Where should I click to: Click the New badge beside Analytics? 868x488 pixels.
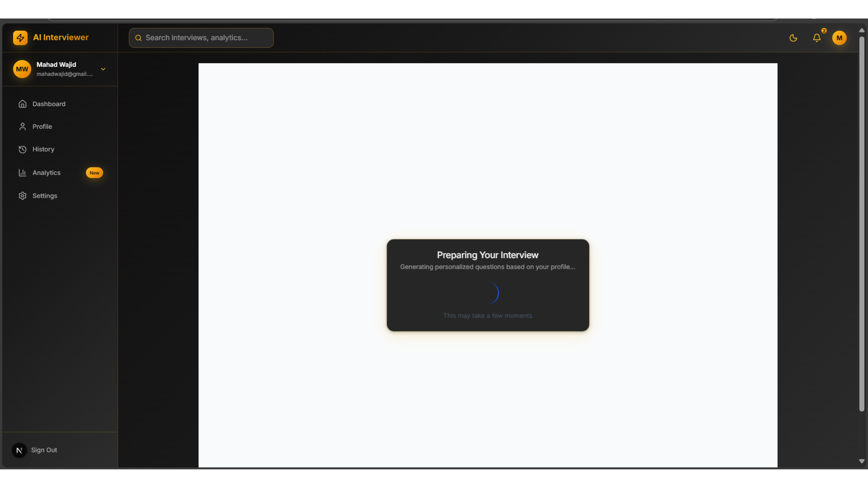click(x=94, y=173)
